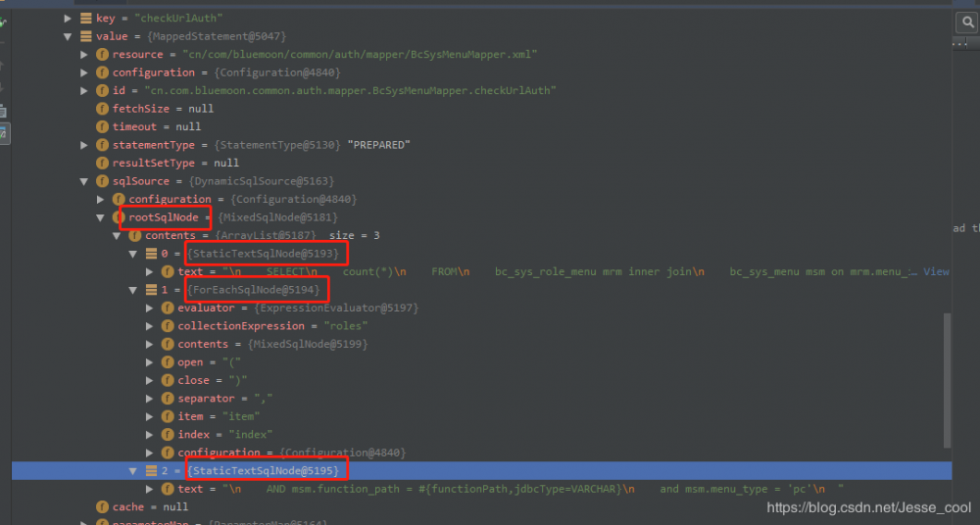
Task: Expand the collectionExpression "roles" node
Action: coord(149,326)
